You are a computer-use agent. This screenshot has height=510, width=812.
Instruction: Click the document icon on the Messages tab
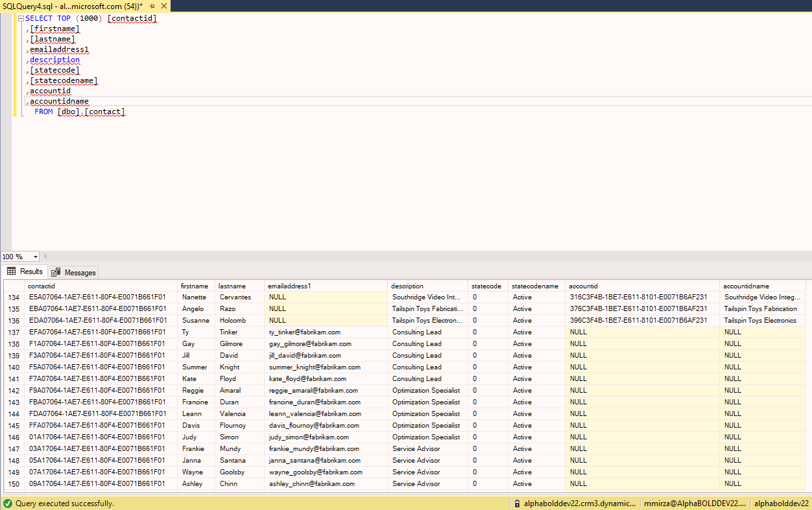(x=57, y=272)
